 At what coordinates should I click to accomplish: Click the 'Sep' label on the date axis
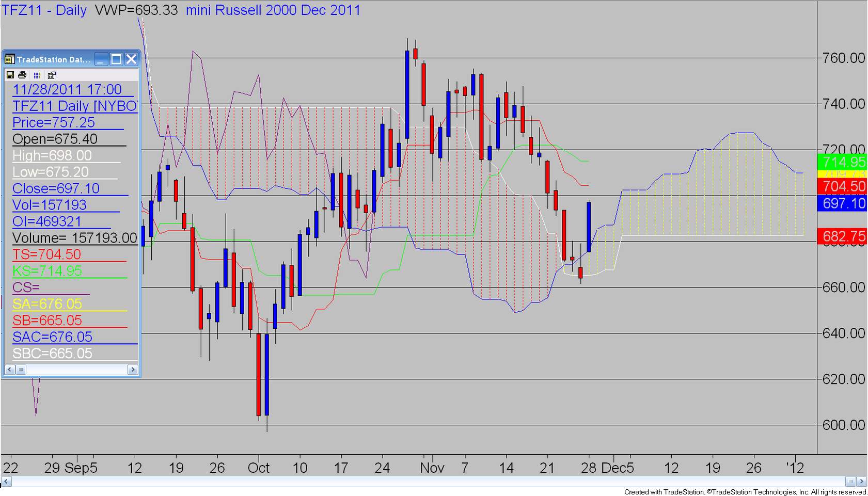click(x=77, y=468)
